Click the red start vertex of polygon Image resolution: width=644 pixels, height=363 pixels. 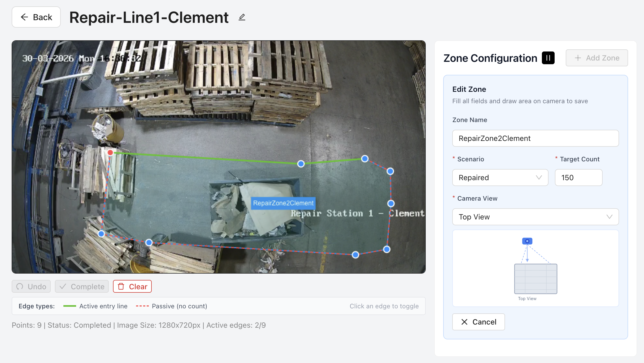[110, 153]
